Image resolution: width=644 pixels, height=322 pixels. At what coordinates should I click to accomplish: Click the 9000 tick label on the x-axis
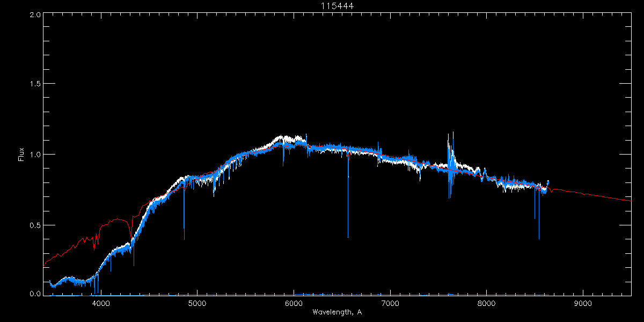tap(583, 303)
